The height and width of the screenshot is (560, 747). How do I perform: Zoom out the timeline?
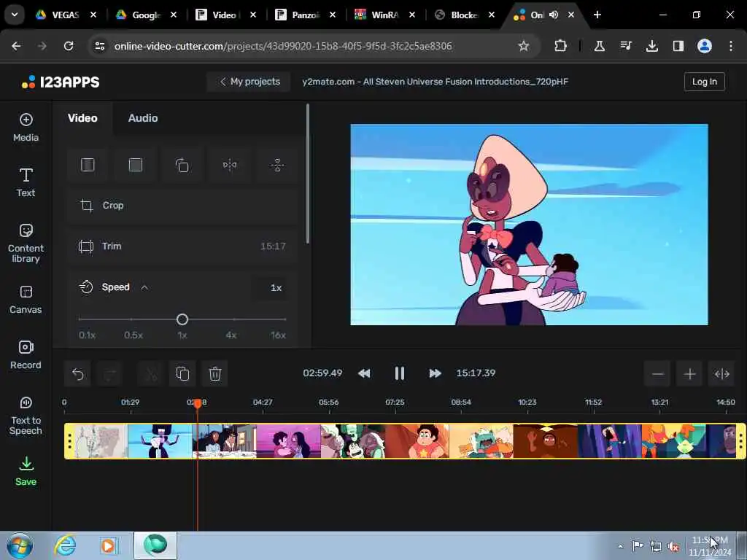click(x=658, y=374)
